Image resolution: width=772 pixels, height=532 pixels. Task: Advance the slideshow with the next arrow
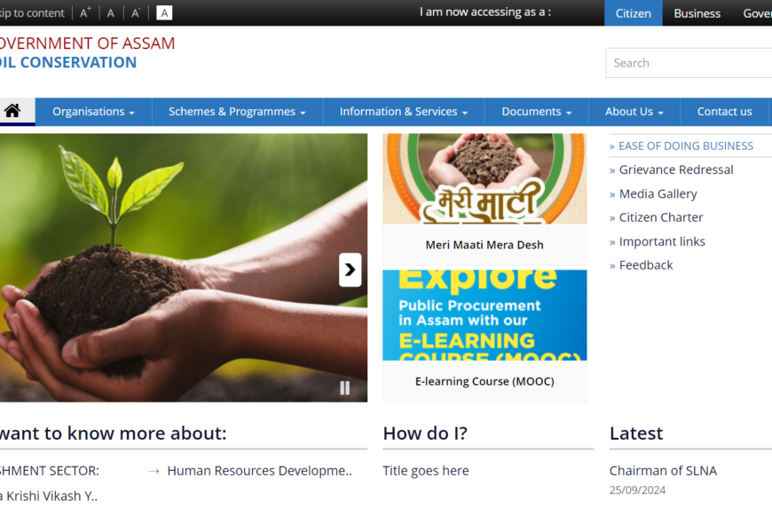350,270
